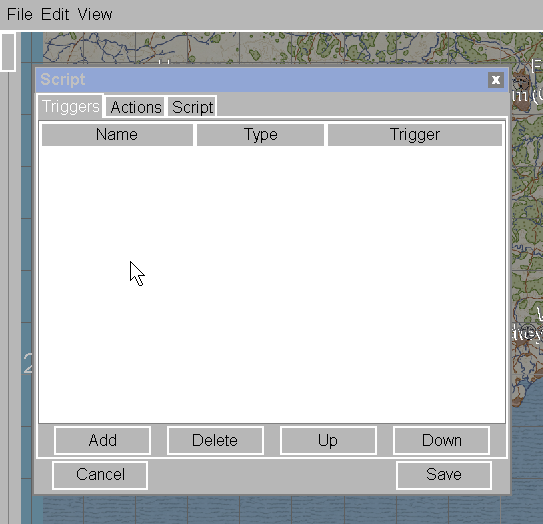
Task: Sort by the Type column header
Action: pyautogui.click(x=260, y=135)
